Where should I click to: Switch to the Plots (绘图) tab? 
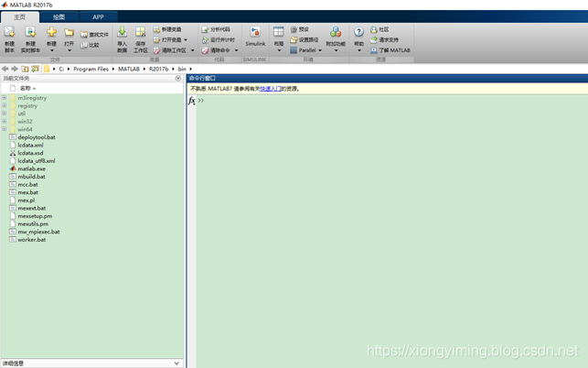tap(59, 16)
